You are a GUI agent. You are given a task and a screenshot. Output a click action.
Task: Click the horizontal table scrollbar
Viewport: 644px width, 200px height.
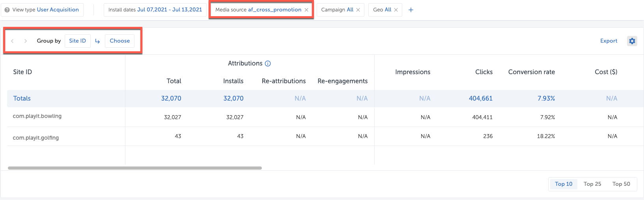pyautogui.click(x=135, y=168)
